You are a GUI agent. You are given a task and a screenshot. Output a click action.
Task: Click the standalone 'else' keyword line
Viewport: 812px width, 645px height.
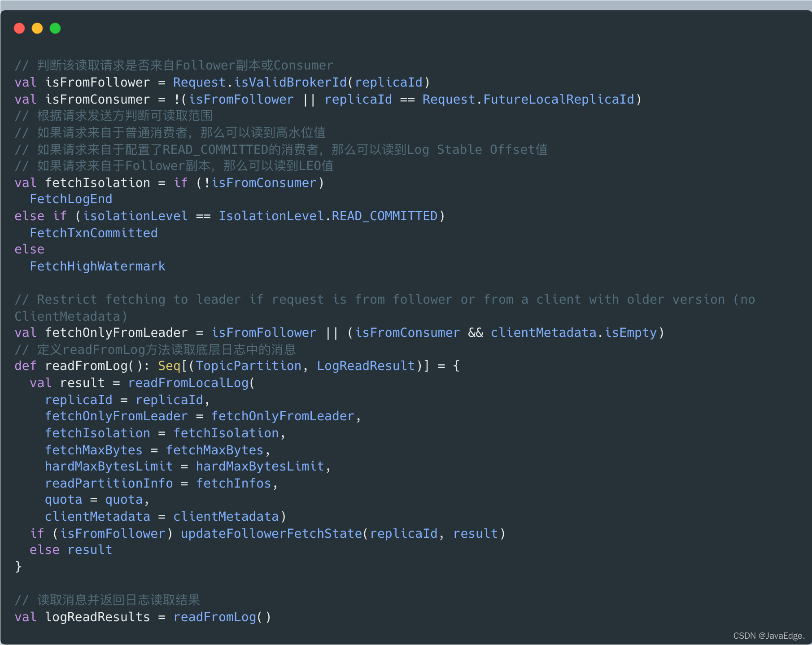click(30, 249)
